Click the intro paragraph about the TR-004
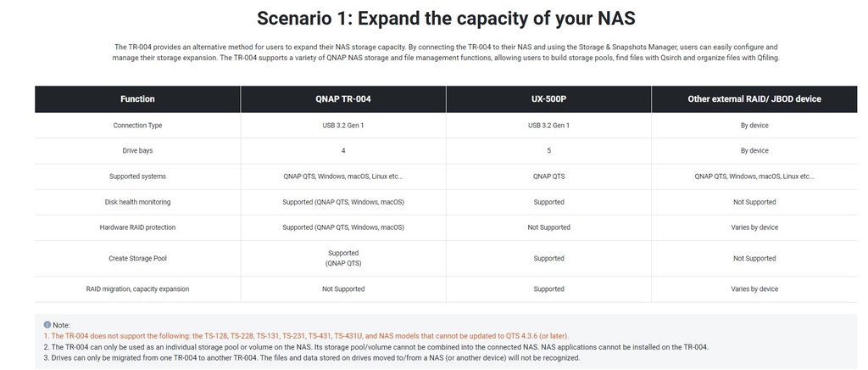 point(446,52)
